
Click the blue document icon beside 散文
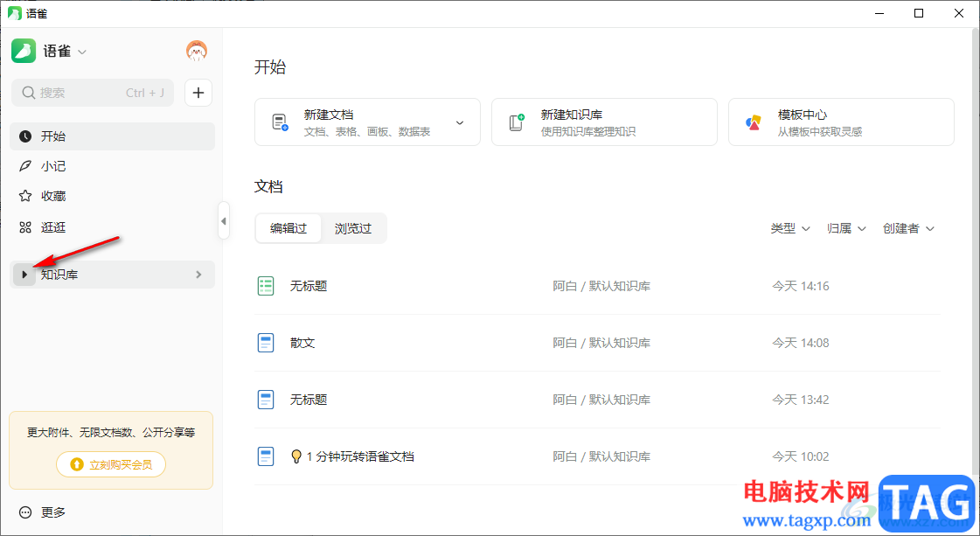pyautogui.click(x=266, y=343)
